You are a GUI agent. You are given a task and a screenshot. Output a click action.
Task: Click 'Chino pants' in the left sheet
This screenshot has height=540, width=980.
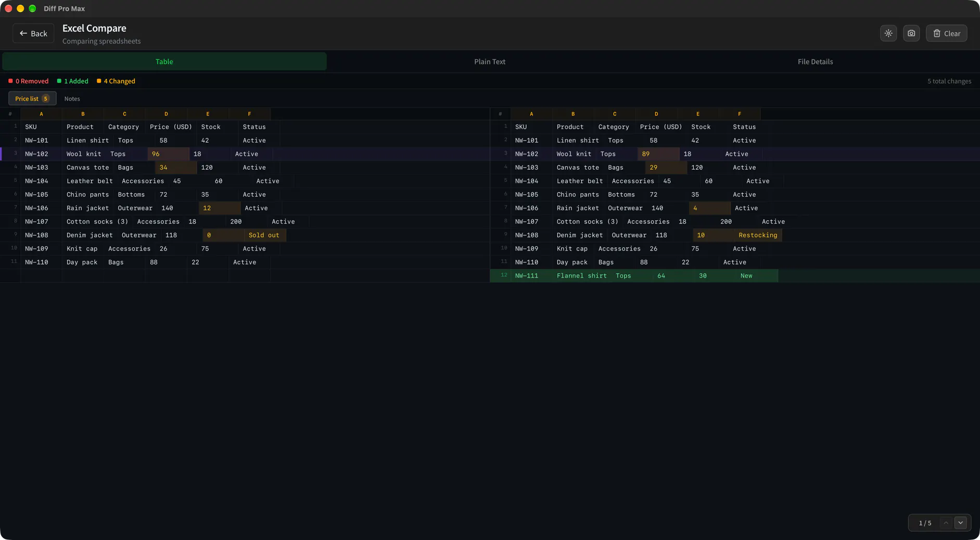click(88, 195)
